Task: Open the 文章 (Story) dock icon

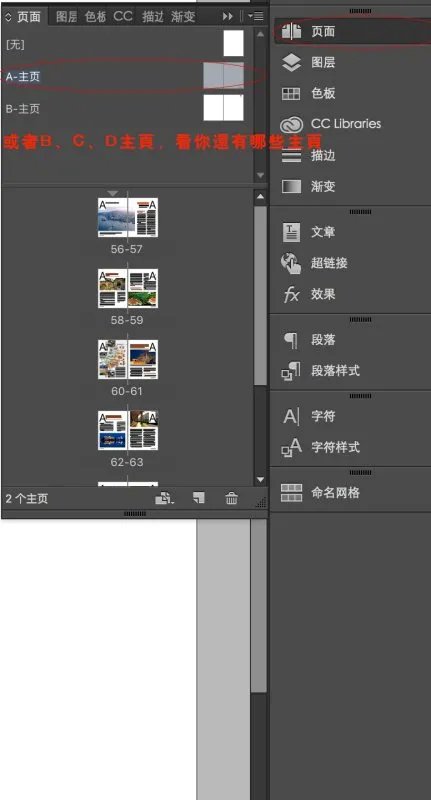Action: pyautogui.click(x=291, y=232)
